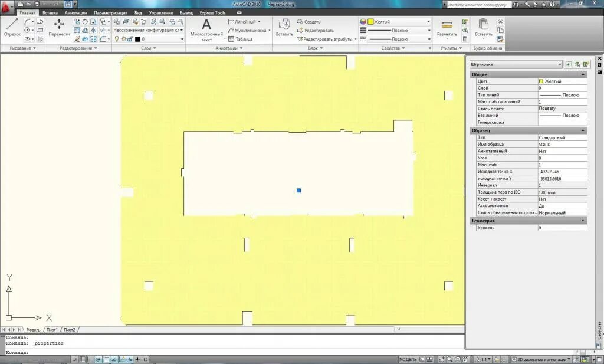Select the Отрезок line tool
The height and width of the screenshot is (364, 604).
12,28
